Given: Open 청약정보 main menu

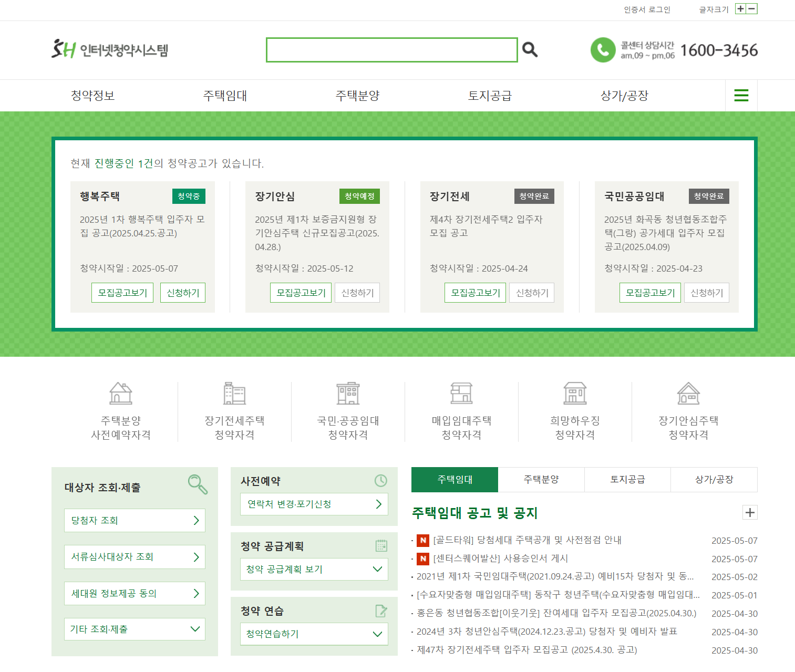Looking at the screenshot, I should tap(92, 96).
